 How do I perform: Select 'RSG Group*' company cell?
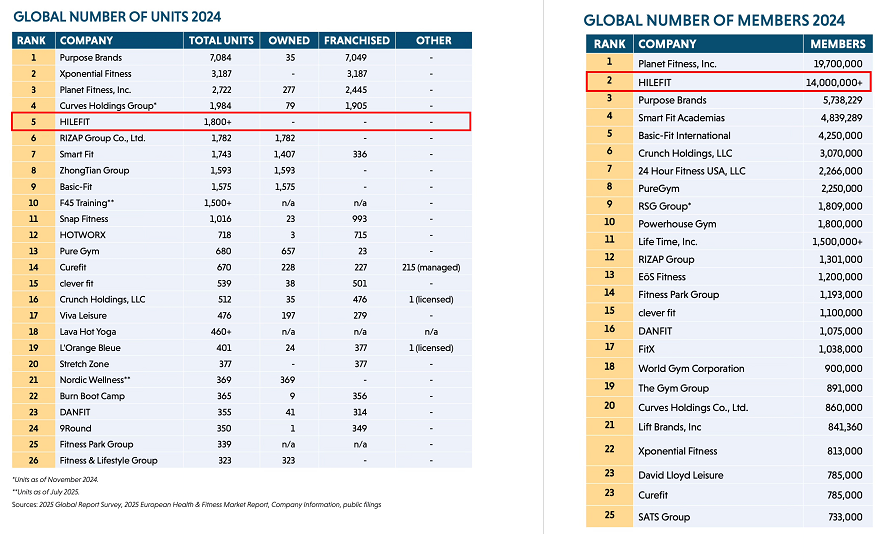(665, 207)
